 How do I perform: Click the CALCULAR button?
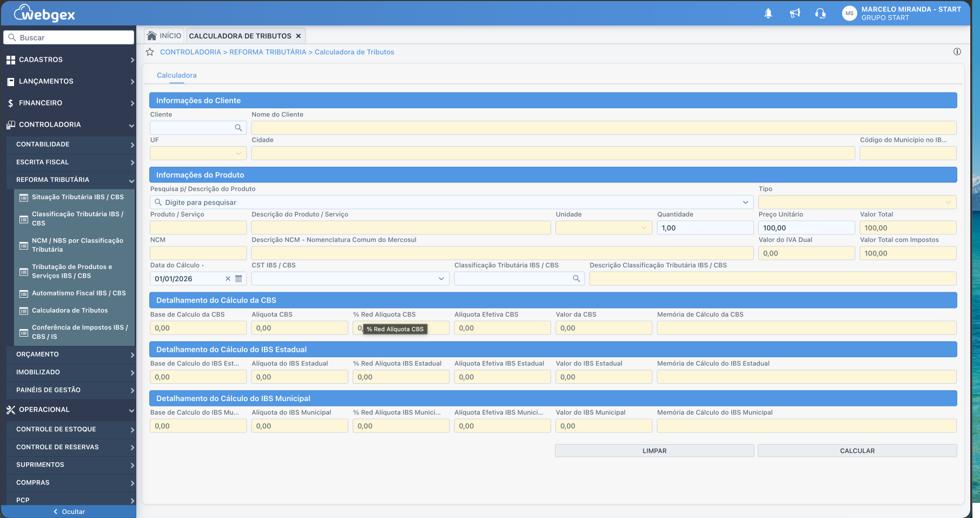pos(857,451)
